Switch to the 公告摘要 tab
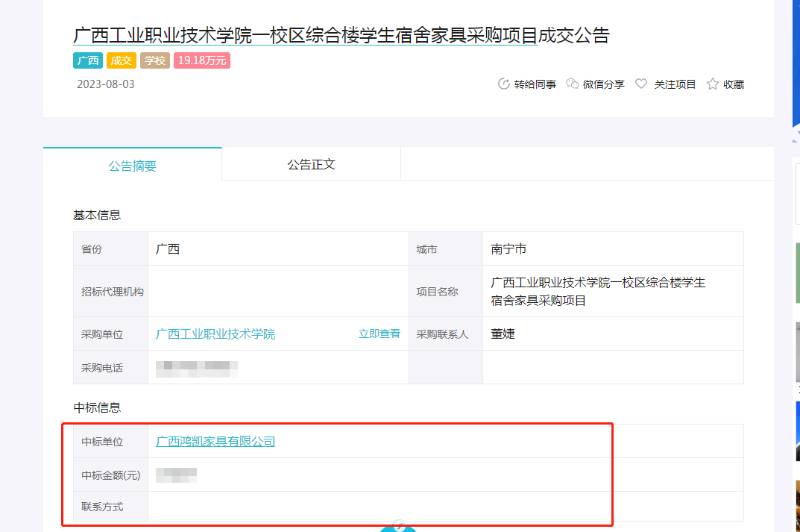The image size is (800, 532). (x=132, y=165)
